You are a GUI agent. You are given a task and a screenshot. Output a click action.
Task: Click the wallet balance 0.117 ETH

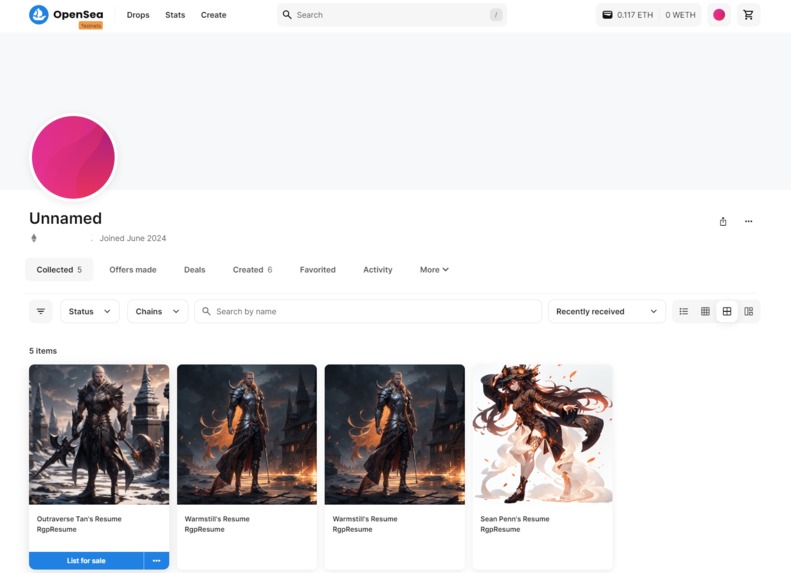(x=628, y=15)
